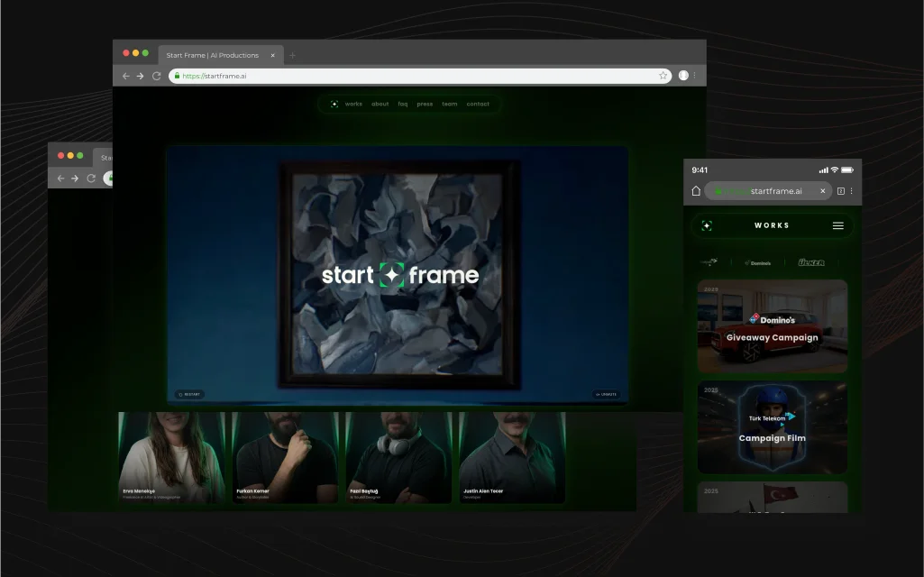This screenshot has height=577, width=924.
Task: Open the profile avatar in main browser toolbar
Action: (x=683, y=76)
